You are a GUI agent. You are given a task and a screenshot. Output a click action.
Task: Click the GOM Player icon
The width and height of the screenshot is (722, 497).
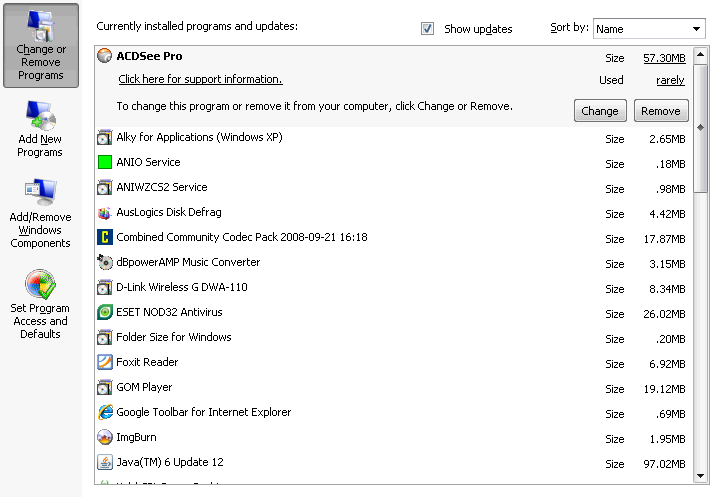click(105, 387)
